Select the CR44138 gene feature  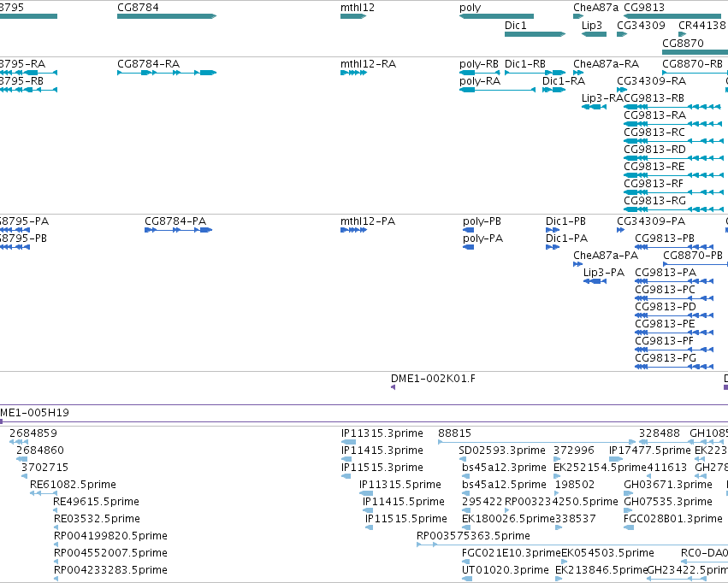(x=682, y=34)
